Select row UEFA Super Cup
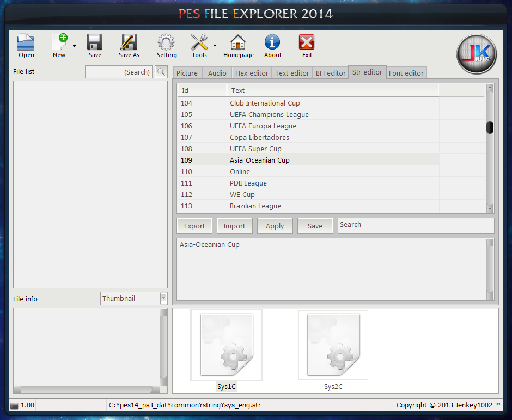The image size is (512, 420). click(308, 149)
